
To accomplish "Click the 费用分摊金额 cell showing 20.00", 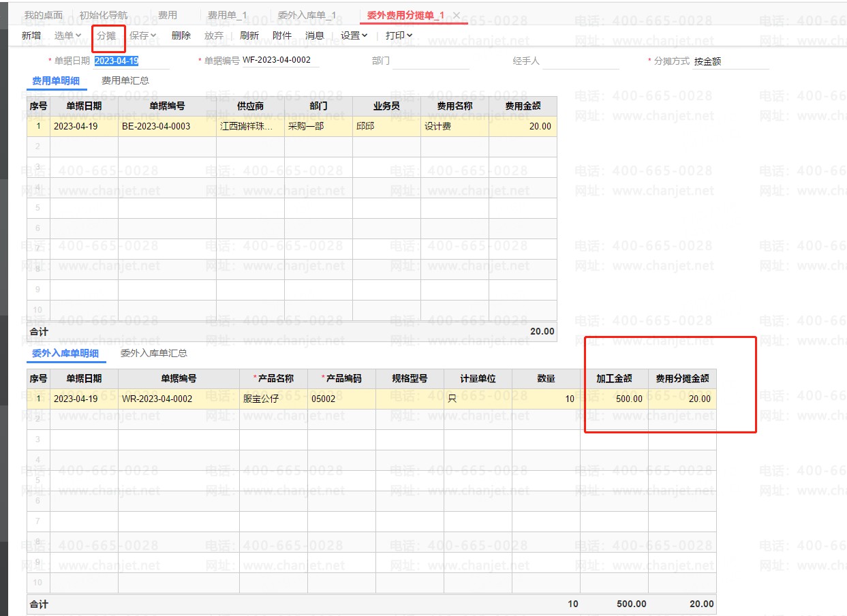I will click(x=681, y=399).
